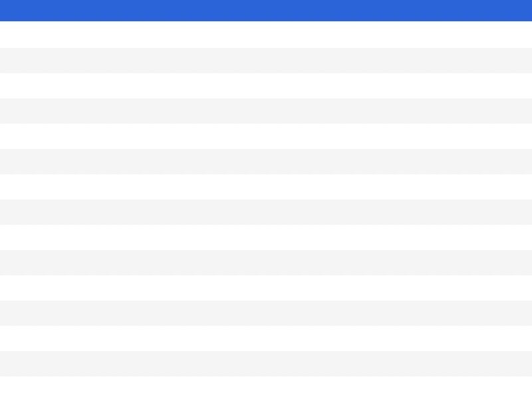Select the second gray striped row

click(266, 110)
